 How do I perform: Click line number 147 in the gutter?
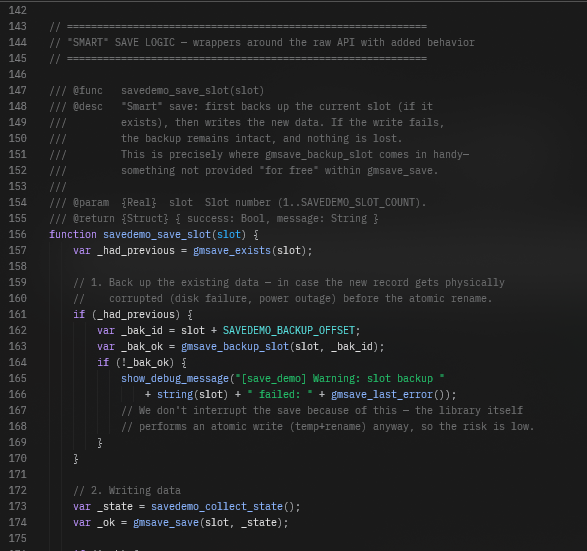pyautogui.click(x=18, y=91)
